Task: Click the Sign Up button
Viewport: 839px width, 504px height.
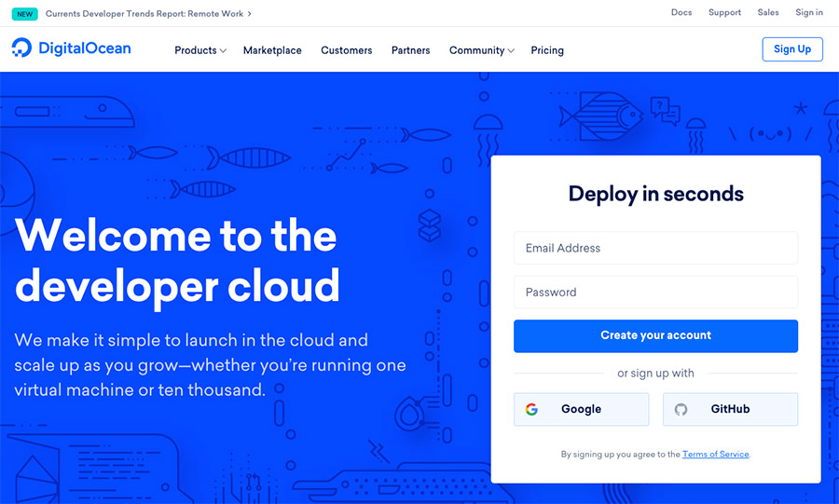Action: tap(792, 49)
